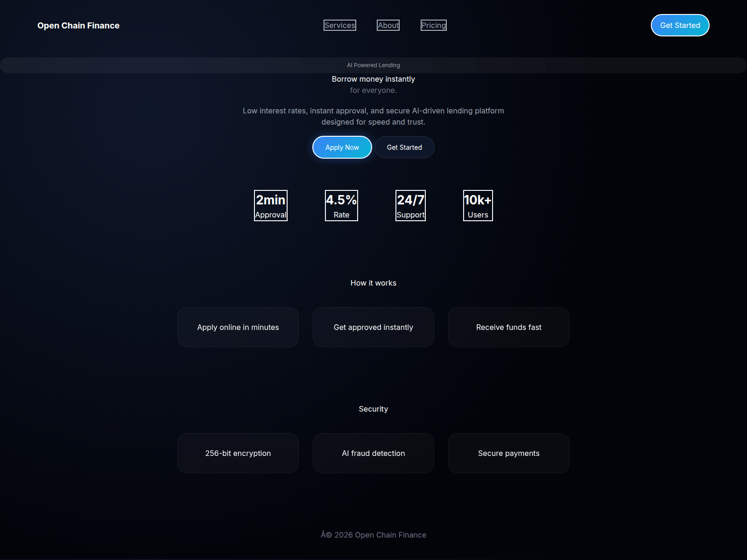Open the 256-bit encryption card
This screenshot has height=560, width=747.
[x=238, y=453]
